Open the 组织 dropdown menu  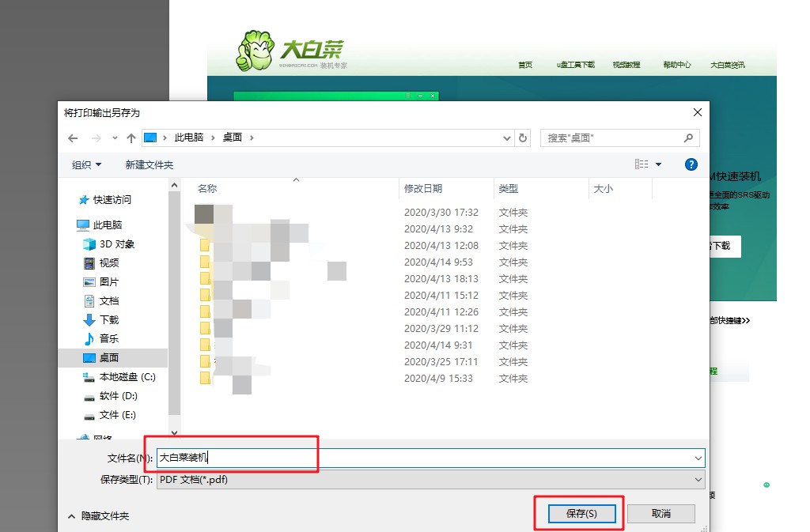tap(86, 164)
